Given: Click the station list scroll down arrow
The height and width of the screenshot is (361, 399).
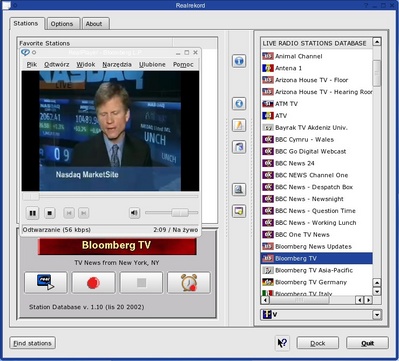Looking at the screenshot, I should pos(377,292).
